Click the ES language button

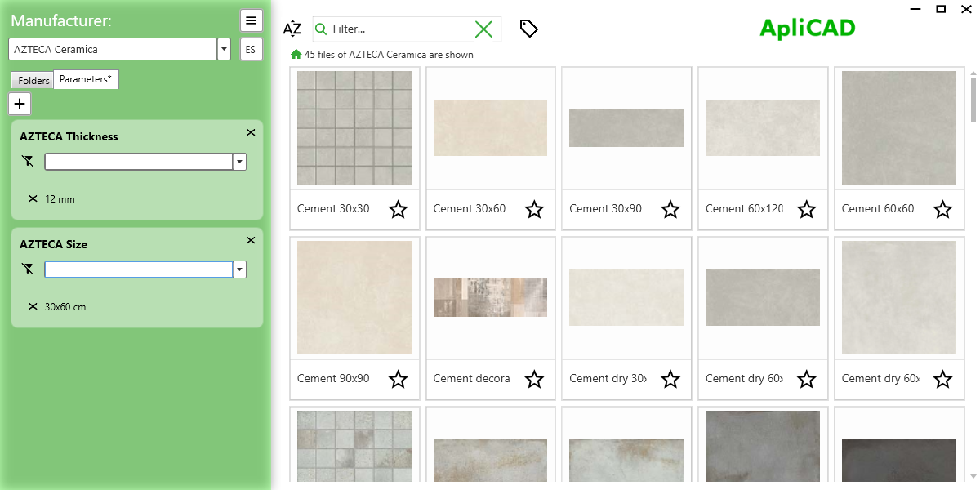[x=250, y=49]
